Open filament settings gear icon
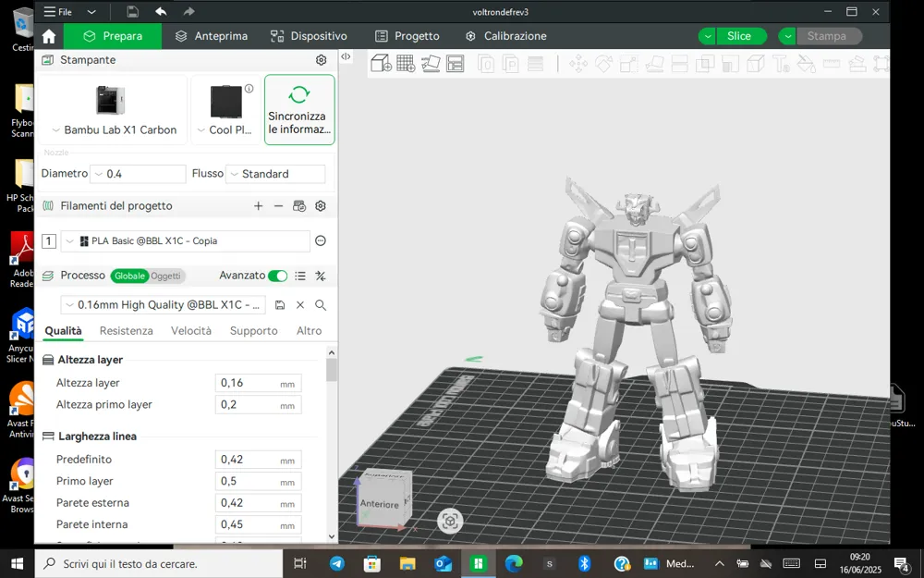 [321, 206]
